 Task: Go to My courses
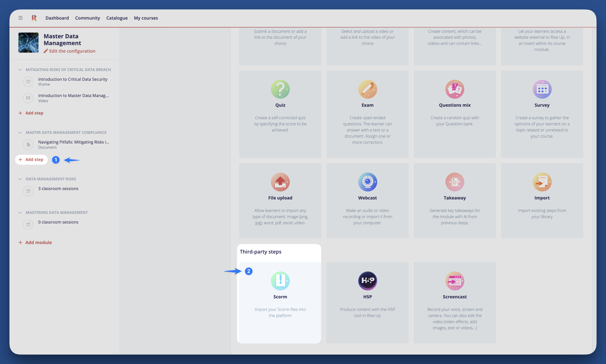[x=146, y=18]
